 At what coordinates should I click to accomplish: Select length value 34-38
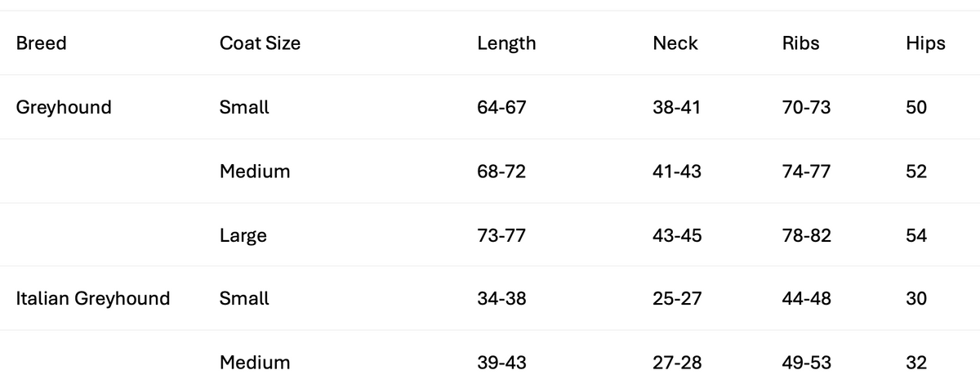click(501, 298)
